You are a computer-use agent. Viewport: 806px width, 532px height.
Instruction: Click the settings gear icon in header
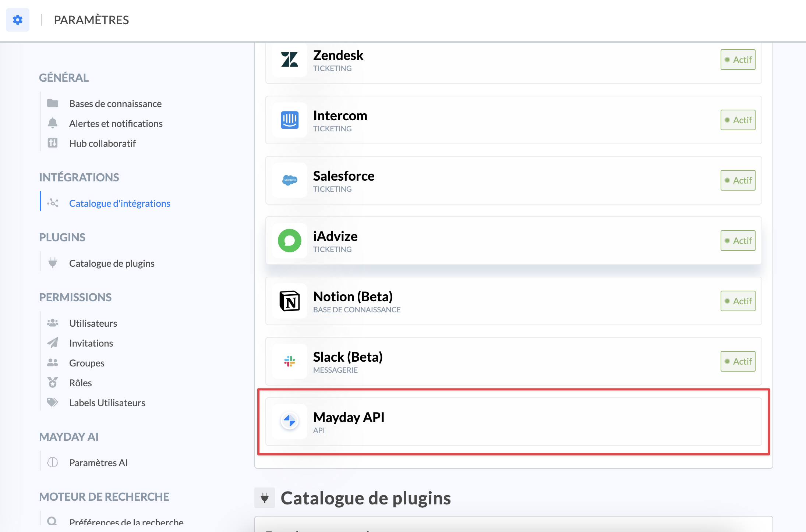17,20
